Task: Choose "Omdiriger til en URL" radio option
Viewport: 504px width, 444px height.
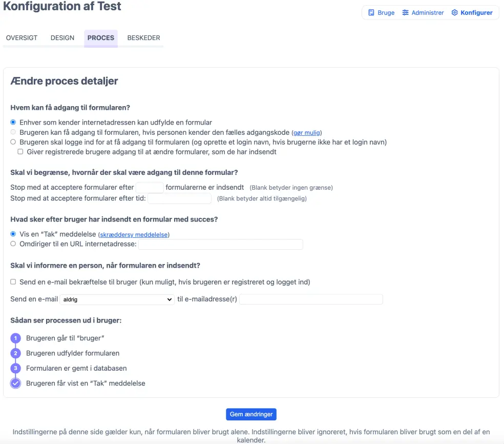Action: pos(13,244)
